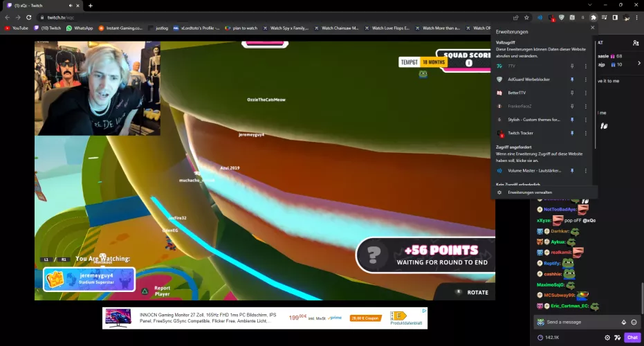Unpin Stylish extension from the toolbar
The image size is (644, 346).
pyautogui.click(x=572, y=120)
